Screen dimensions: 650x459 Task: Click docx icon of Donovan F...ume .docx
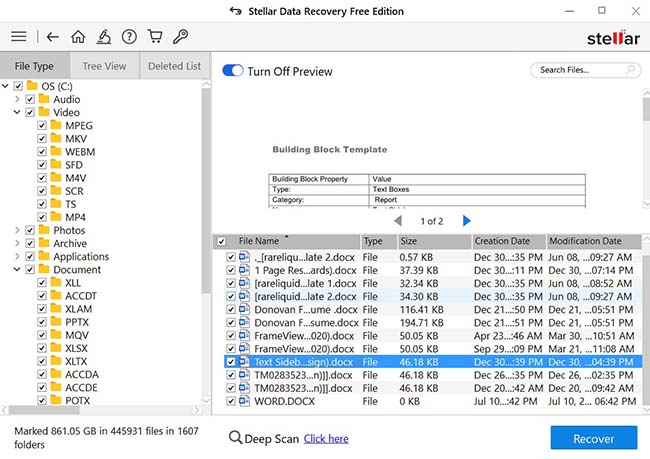(x=244, y=309)
